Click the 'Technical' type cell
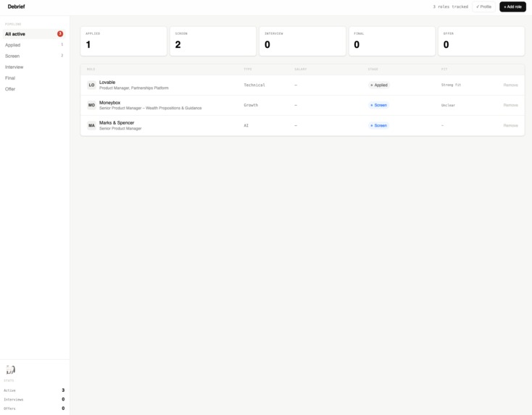Image resolution: width=532 pixels, height=415 pixels. [254, 85]
